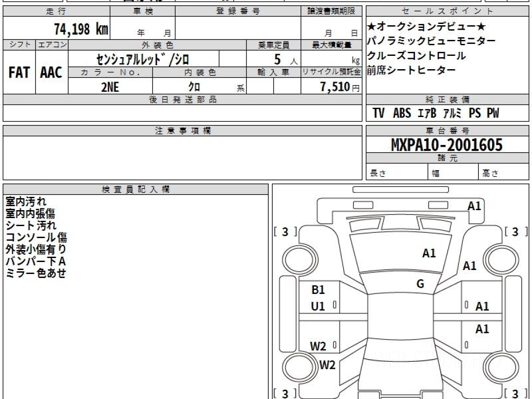Screen dimensions: 532x399
Task: Click the ★オークションデビュー★ sales point line
Action: pyautogui.click(x=427, y=27)
